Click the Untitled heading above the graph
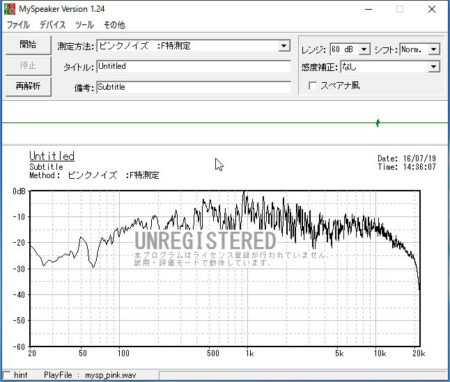This screenshot has width=450, height=382. [52, 156]
